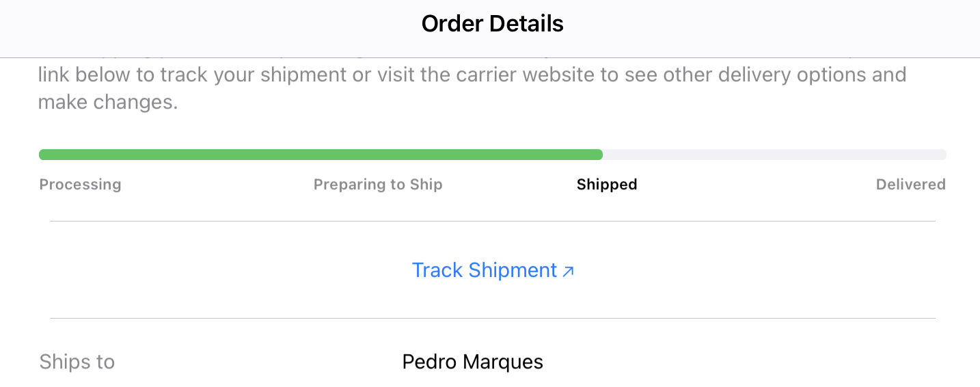Click the left start of the progress bar
This screenshot has width=980, height=387.
pos(44,155)
